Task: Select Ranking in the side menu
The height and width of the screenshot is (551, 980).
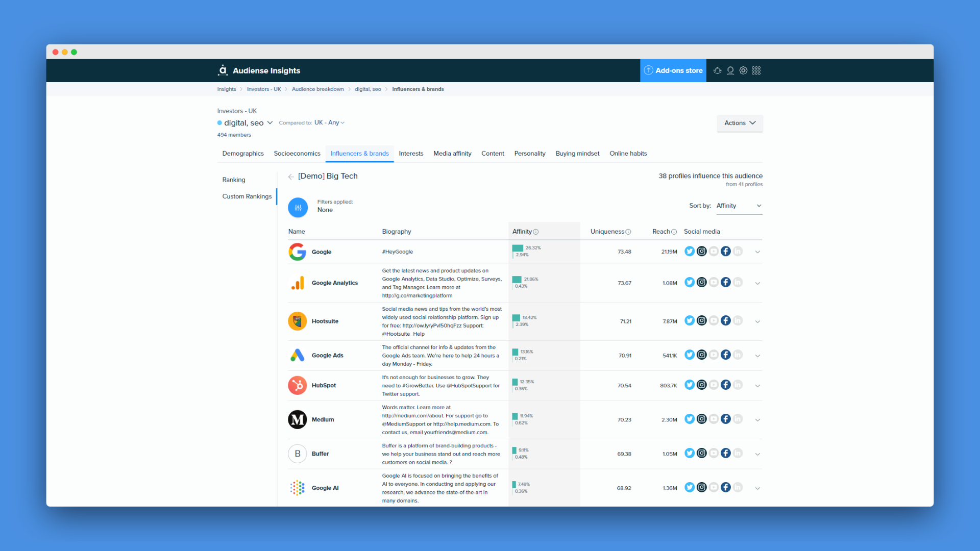Action: [x=234, y=180]
